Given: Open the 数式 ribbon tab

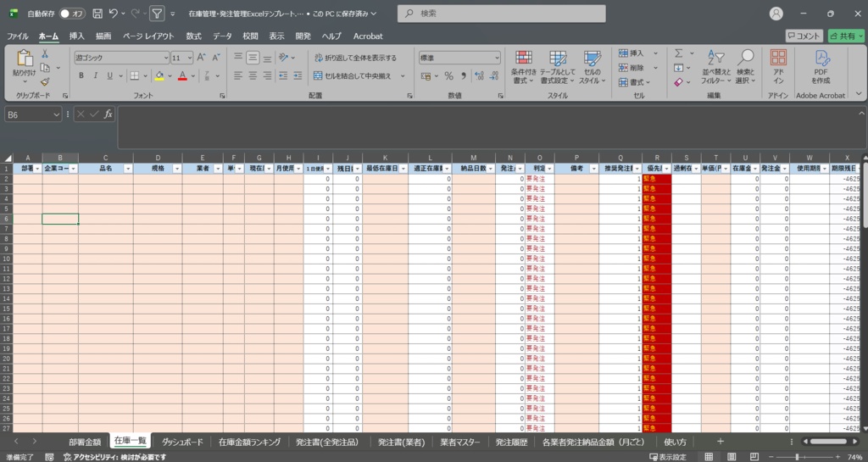Looking at the screenshot, I should pos(194,36).
